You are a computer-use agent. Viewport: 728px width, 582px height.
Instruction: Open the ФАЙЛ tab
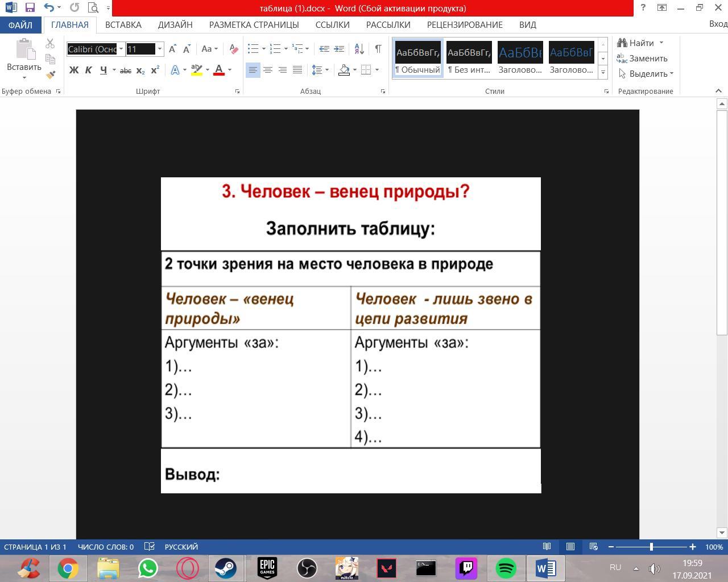pos(20,24)
